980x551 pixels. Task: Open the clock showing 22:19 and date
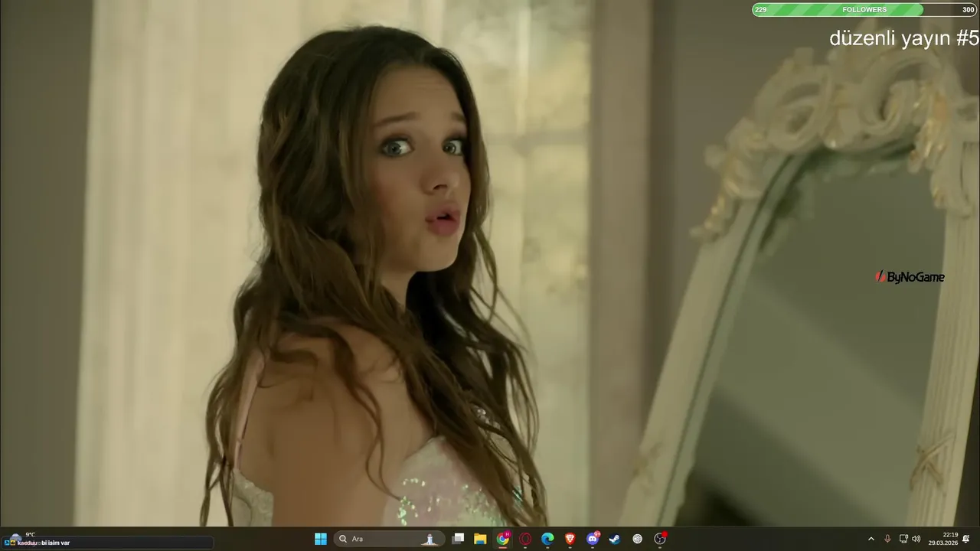[943, 539]
